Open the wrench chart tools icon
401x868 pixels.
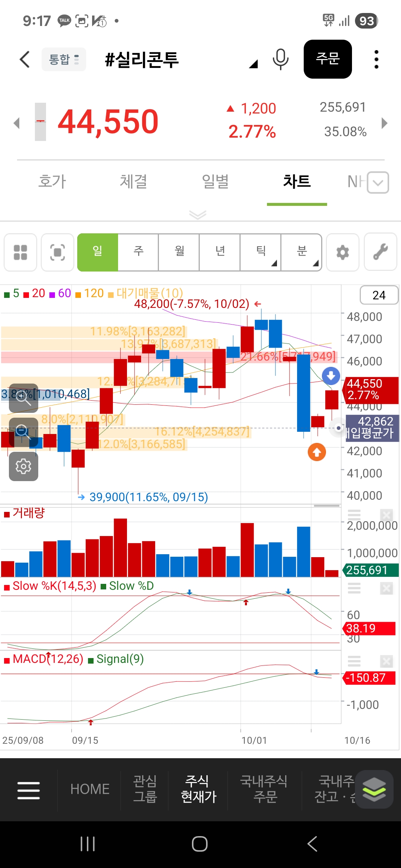click(380, 253)
